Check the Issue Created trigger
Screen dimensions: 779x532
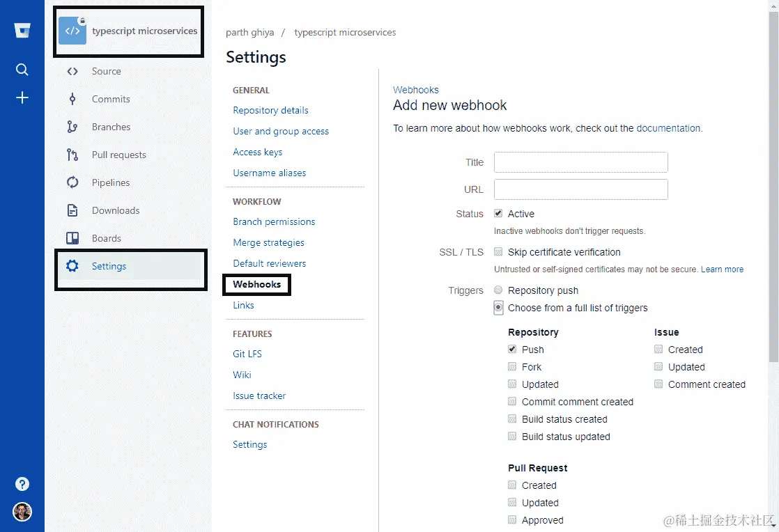[658, 349]
